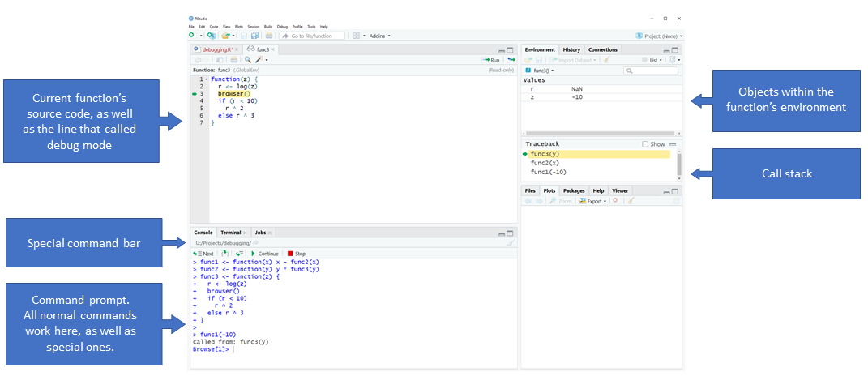Click the Open existing file folder icon
The image size is (868, 376).
[x=226, y=36]
